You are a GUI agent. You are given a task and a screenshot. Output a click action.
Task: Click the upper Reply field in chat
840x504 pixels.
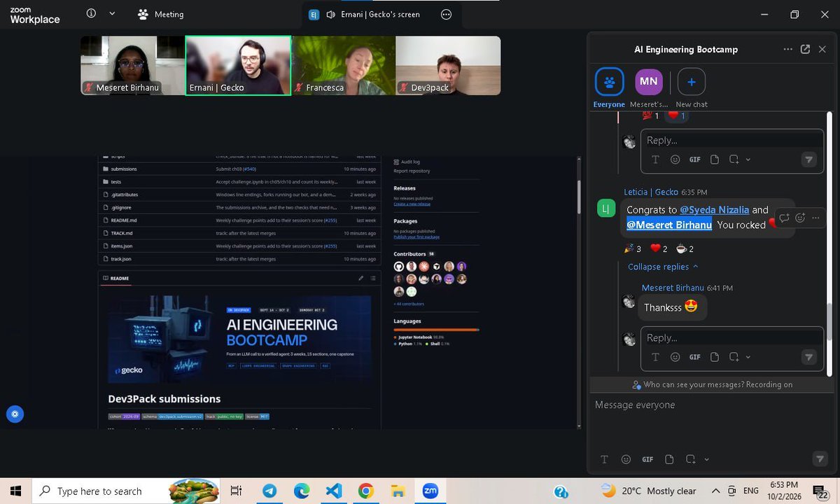click(x=732, y=140)
